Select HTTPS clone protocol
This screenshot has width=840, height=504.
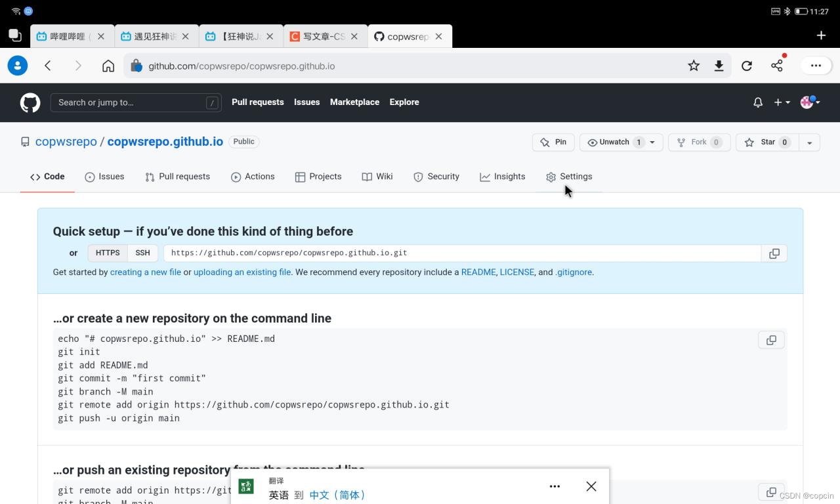108,253
